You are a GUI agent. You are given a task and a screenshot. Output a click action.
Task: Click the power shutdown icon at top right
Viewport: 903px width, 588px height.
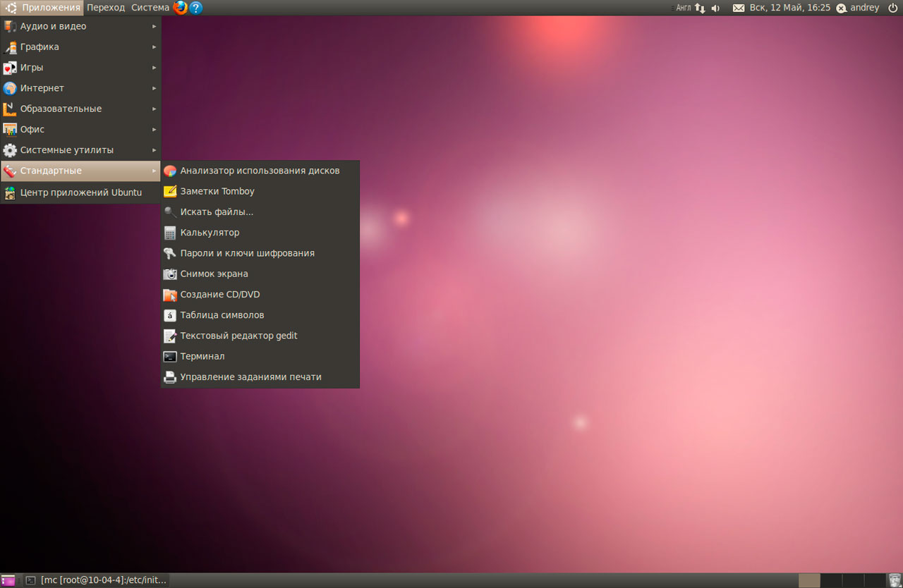tap(892, 8)
